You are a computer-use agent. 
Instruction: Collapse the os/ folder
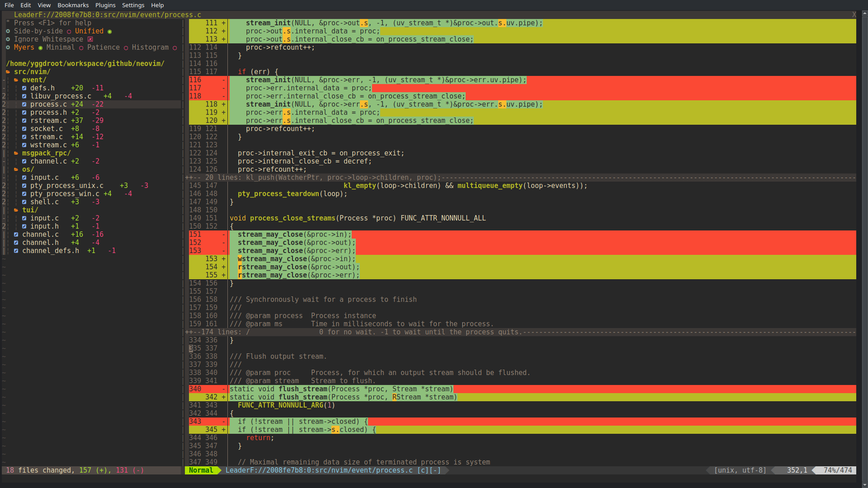16,169
